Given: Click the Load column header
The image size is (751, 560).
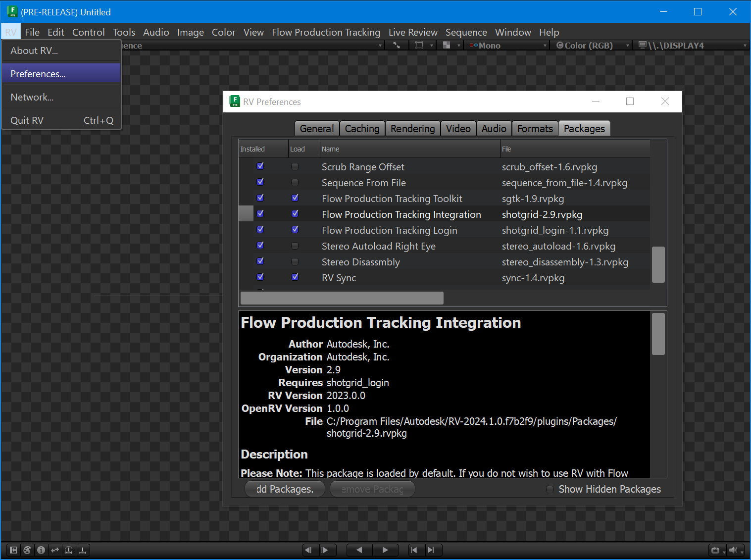Looking at the screenshot, I should click(x=304, y=149).
